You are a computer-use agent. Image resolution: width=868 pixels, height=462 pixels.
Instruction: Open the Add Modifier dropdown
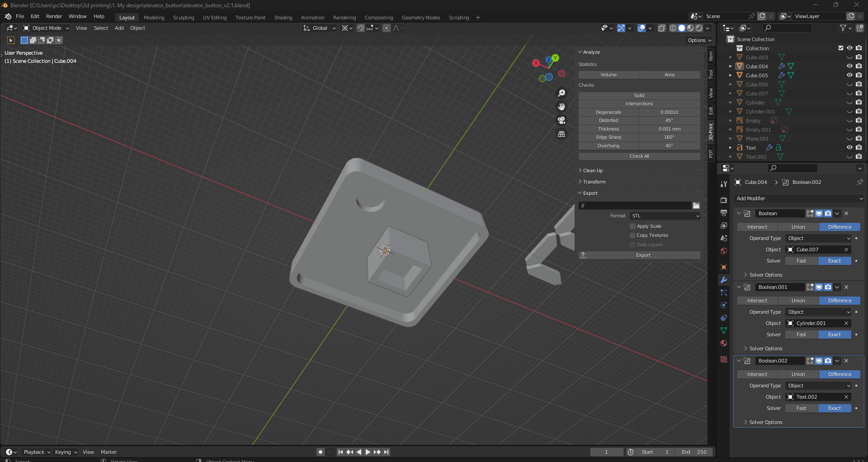(799, 198)
